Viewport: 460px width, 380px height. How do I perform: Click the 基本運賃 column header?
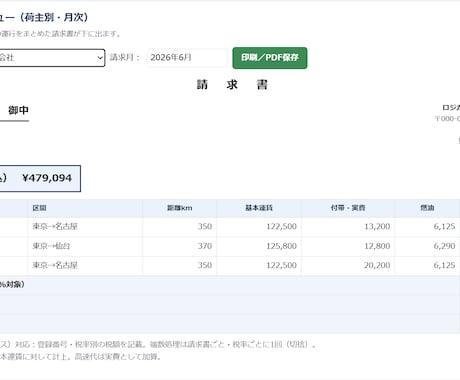click(x=259, y=208)
